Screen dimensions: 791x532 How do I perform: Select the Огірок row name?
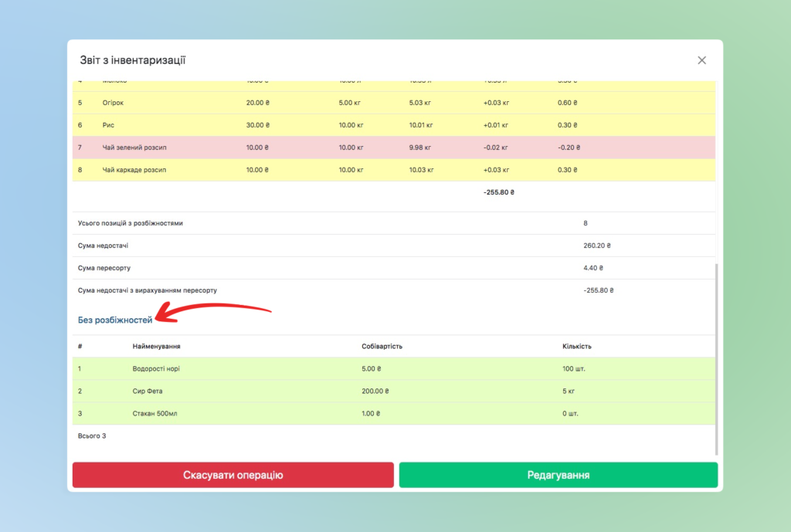tap(114, 103)
